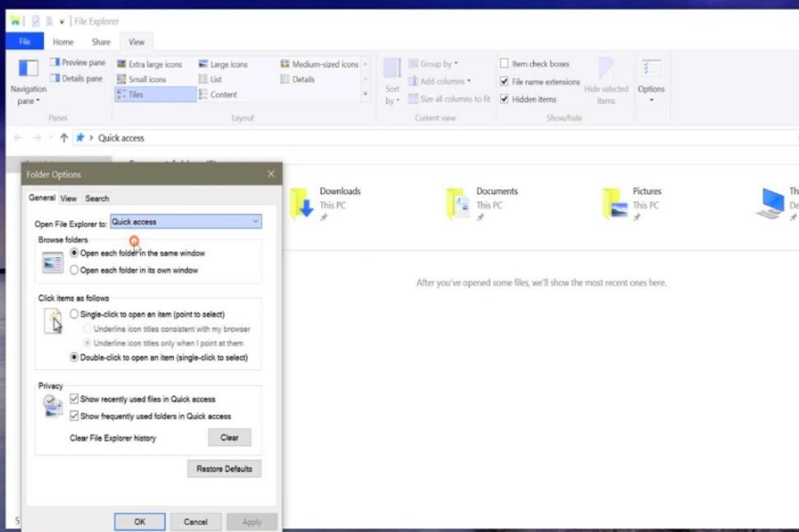Image resolution: width=799 pixels, height=532 pixels.
Task: Click Quick access in address bar
Action: click(121, 138)
